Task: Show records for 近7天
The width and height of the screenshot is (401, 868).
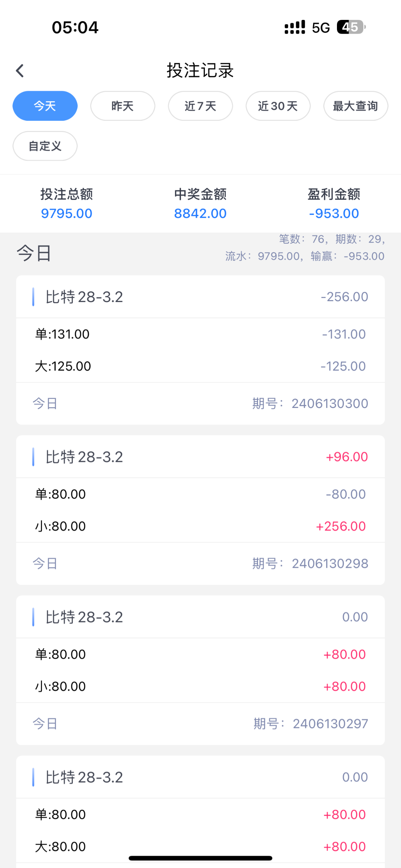Action: point(200,106)
